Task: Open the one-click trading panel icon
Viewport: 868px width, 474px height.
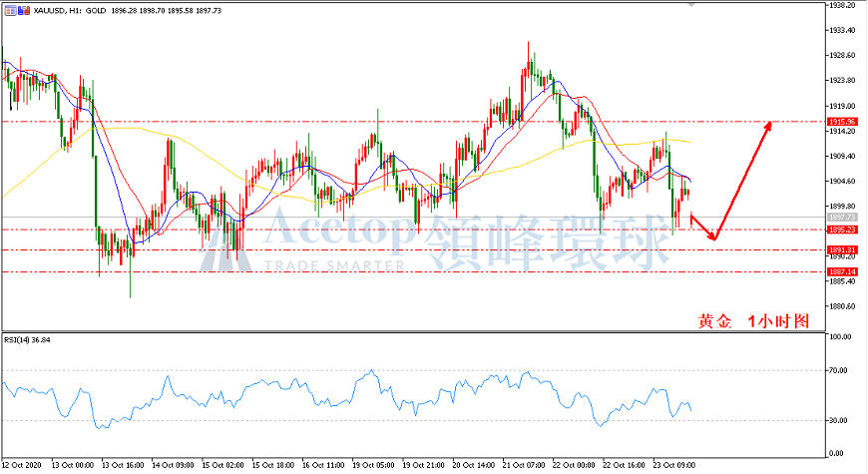Action: coord(11,10)
